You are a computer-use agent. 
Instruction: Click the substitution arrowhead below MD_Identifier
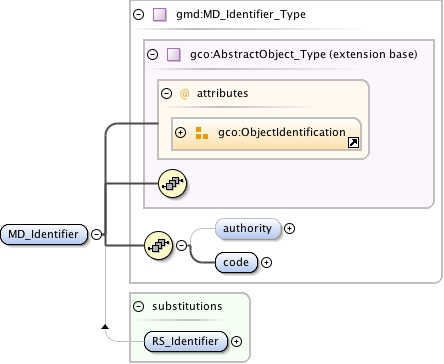tap(105, 326)
